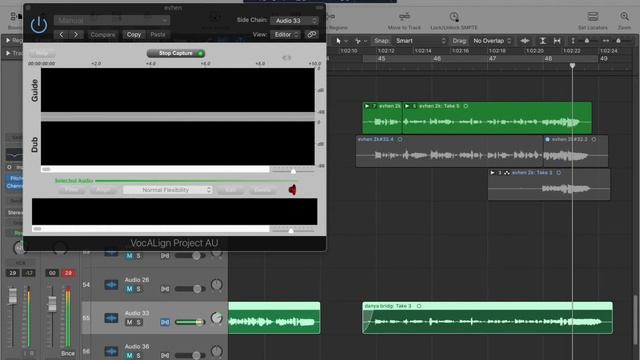Expand the Region inspector disclosure triangle
This screenshot has width=640, height=360.
(8, 40)
